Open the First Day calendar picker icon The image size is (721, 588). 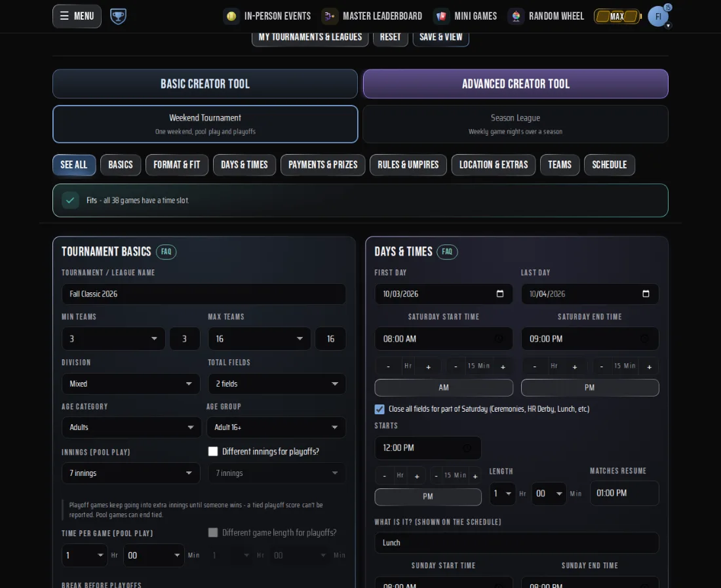point(500,294)
